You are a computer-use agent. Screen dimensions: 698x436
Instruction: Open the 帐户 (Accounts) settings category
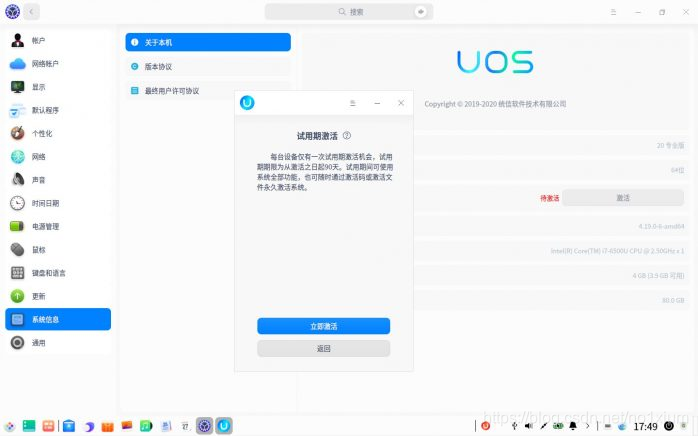58,41
